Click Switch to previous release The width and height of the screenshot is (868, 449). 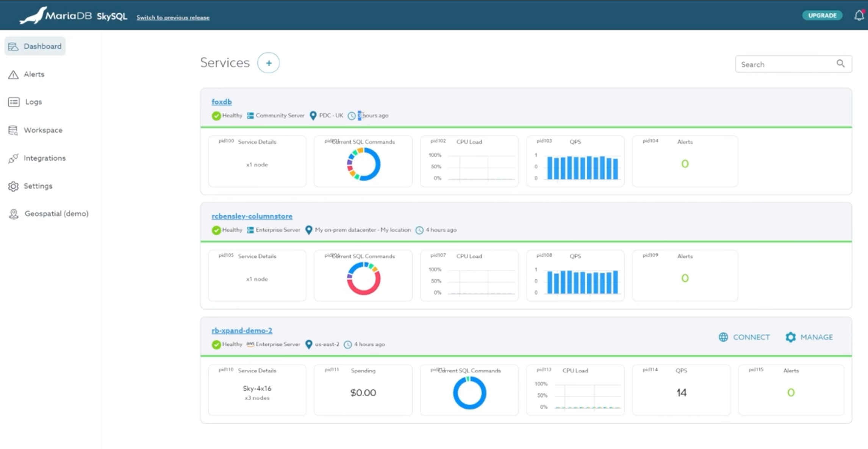pyautogui.click(x=173, y=17)
